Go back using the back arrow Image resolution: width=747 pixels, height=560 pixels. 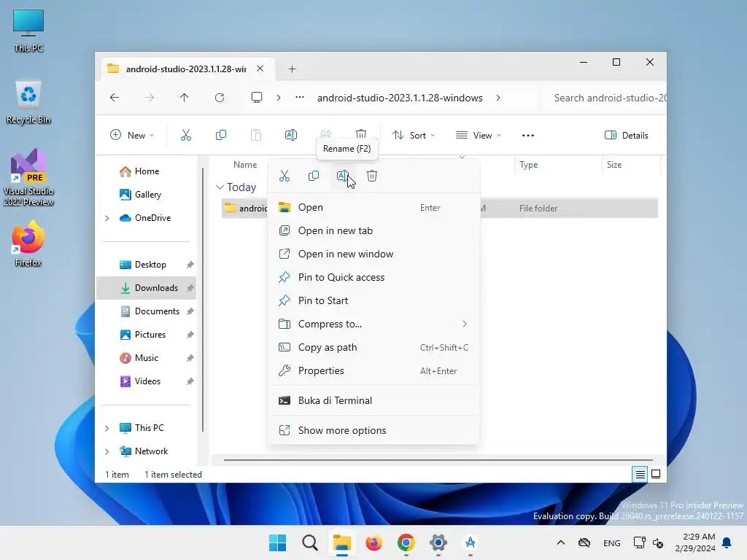(115, 98)
